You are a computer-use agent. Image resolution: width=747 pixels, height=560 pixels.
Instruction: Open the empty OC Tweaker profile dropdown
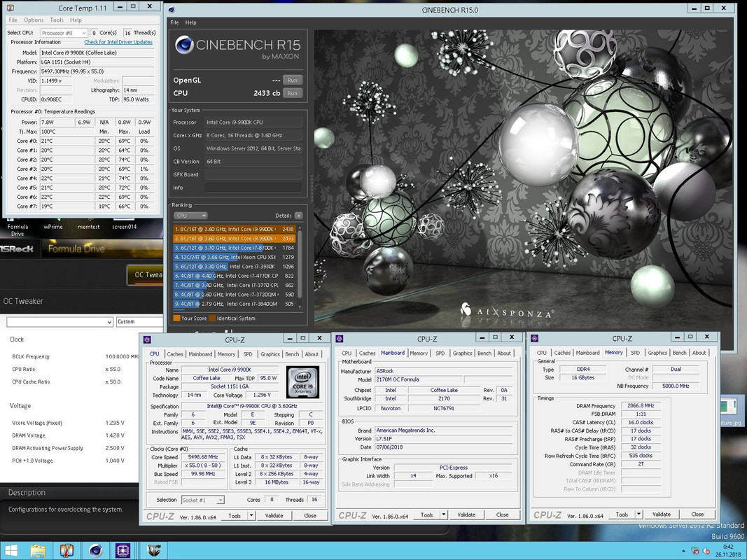[x=60, y=322]
